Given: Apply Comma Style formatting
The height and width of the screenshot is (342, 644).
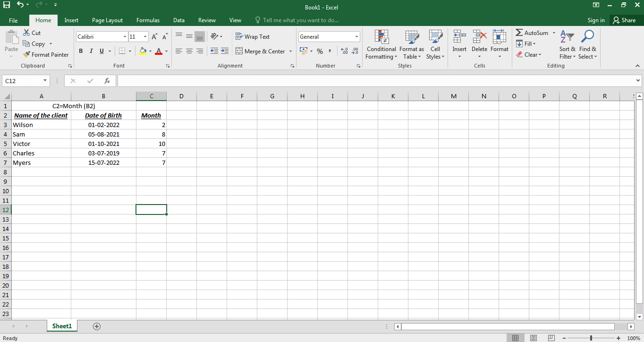Looking at the screenshot, I should coord(330,51).
